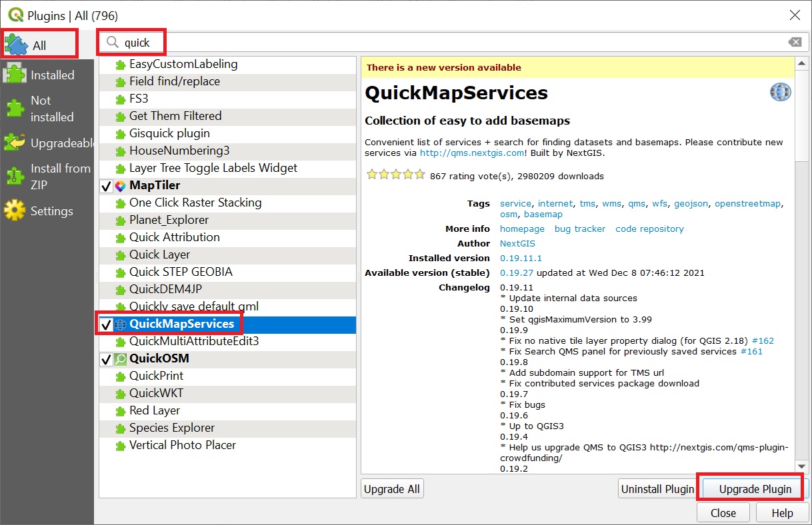The image size is (812, 525).
Task: Select the Gisquick plugin entry
Action: pyautogui.click(x=227, y=133)
